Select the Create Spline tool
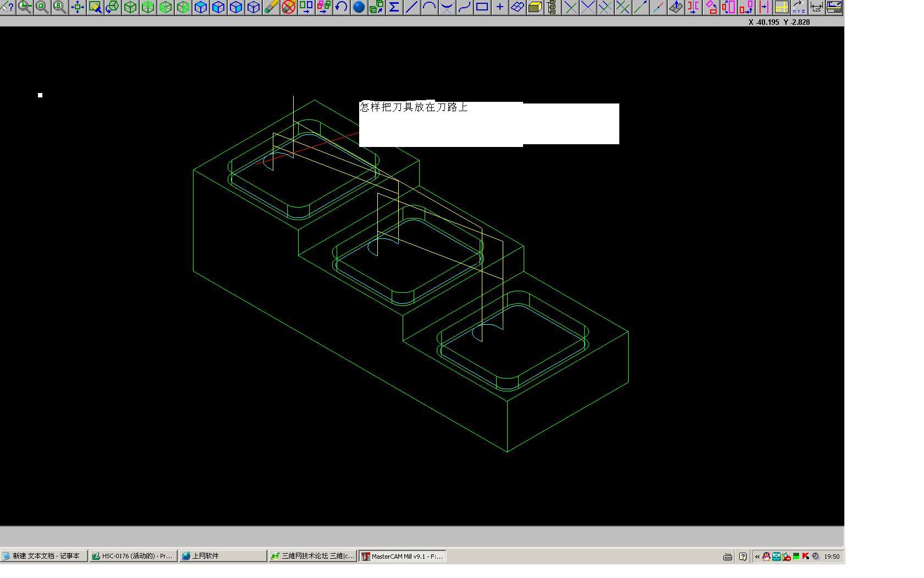This screenshot has width=924, height=578. [x=465, y=7]
